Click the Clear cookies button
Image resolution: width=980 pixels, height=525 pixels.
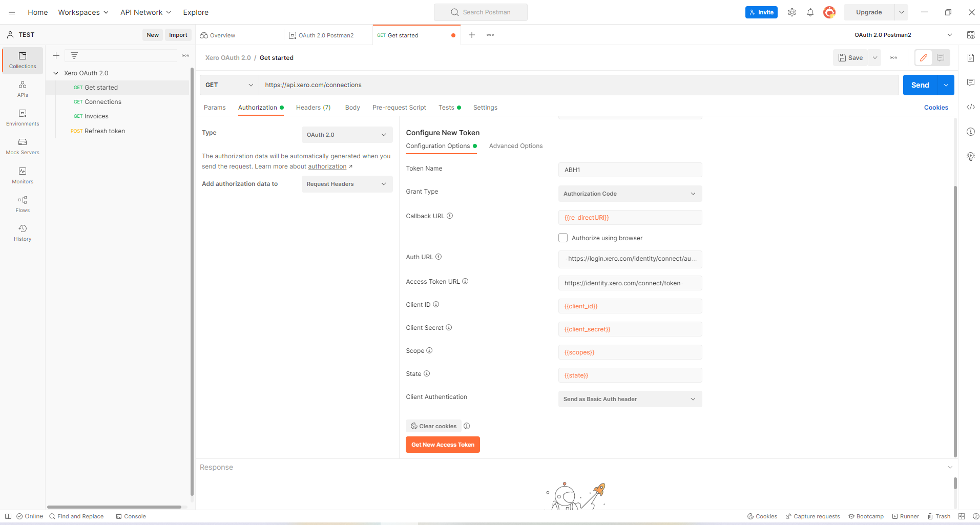(x=433, y=426)
